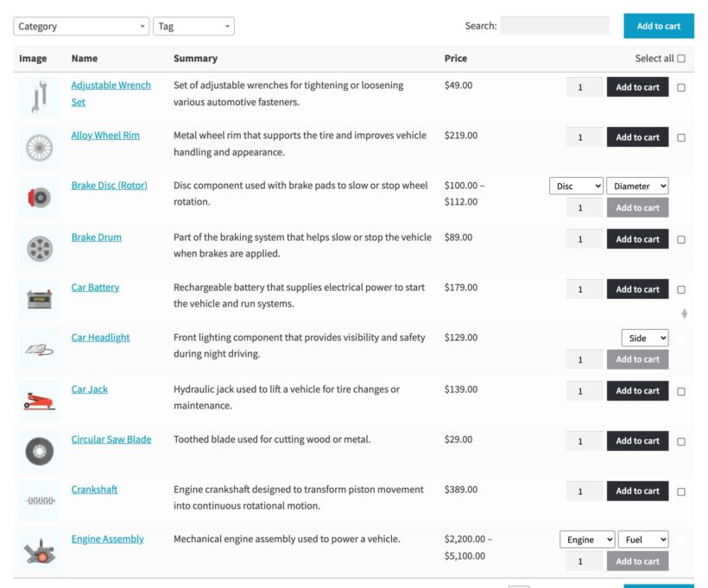Focus the Search input field
This screenshot has width=708, height=588.
point(555,26)
